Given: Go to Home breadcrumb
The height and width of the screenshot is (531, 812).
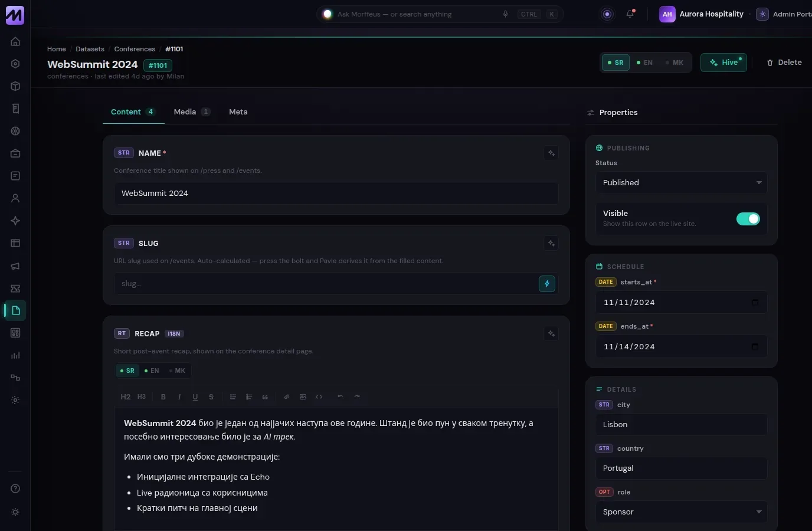Looking at the screenshot, I should pyautogui.click(x=57, y=49).
